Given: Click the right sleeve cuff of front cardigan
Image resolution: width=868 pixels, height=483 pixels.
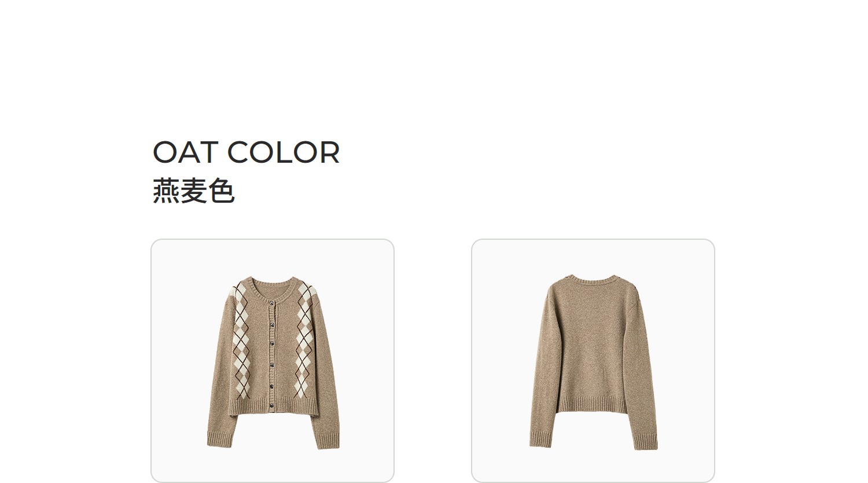Looking at the screenshot, I should [328, 440].
